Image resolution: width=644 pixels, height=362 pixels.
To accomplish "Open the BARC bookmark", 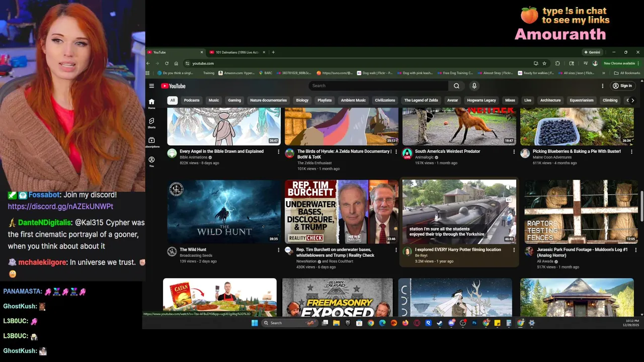I will [x=266, y=73].
